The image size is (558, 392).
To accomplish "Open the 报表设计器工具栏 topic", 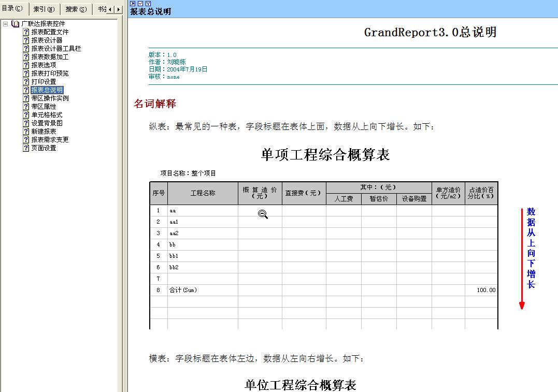I will coord(56,48).
